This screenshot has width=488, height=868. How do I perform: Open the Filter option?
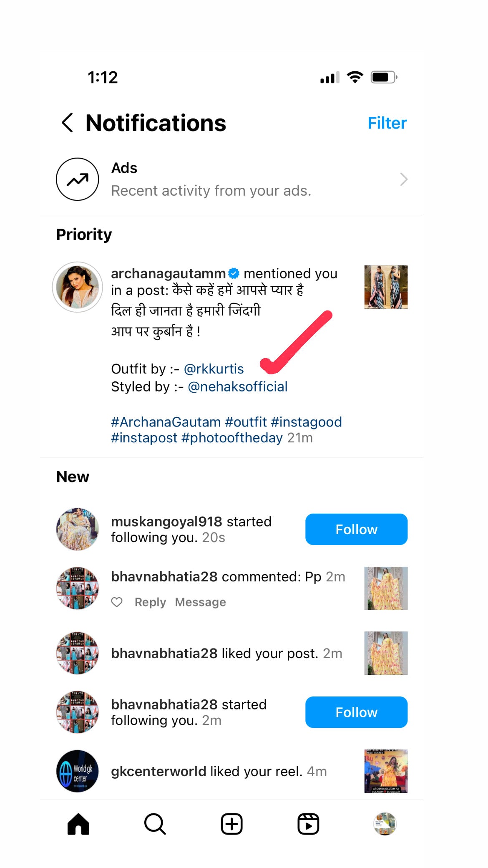point(387,123)
